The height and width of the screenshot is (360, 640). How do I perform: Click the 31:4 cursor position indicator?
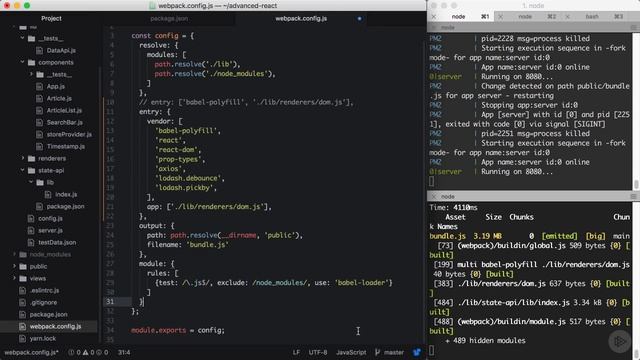pyautogui.click(x=124, y=352)
